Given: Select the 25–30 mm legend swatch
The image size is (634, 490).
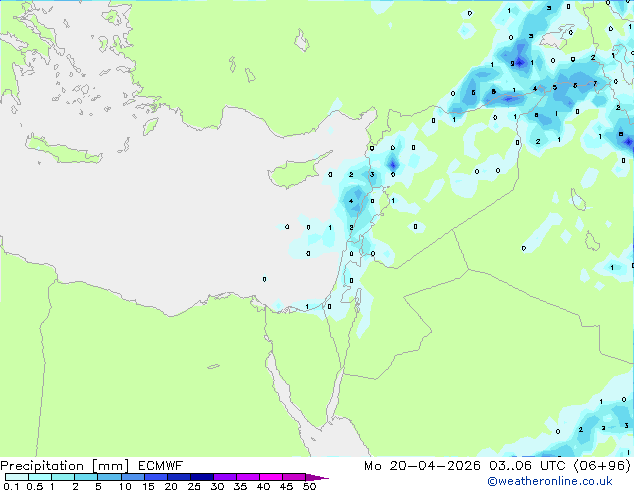Looking at the screenshot, I should (x=201, y=477).
